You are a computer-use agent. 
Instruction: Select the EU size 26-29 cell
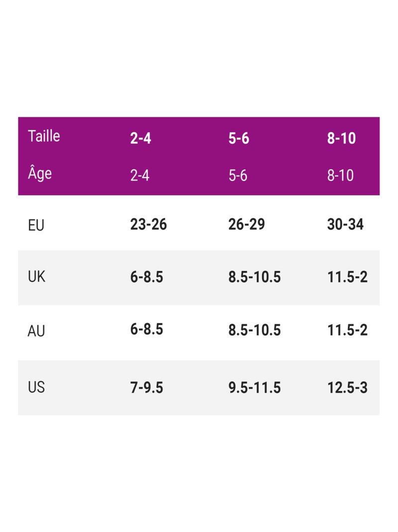[x=246, y=224]
